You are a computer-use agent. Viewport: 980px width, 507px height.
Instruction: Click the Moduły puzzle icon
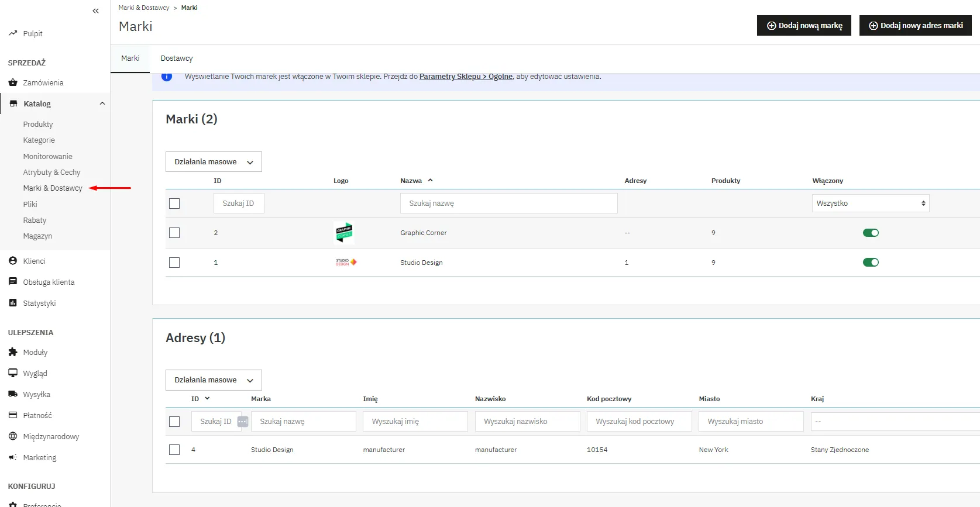[13, 352]
